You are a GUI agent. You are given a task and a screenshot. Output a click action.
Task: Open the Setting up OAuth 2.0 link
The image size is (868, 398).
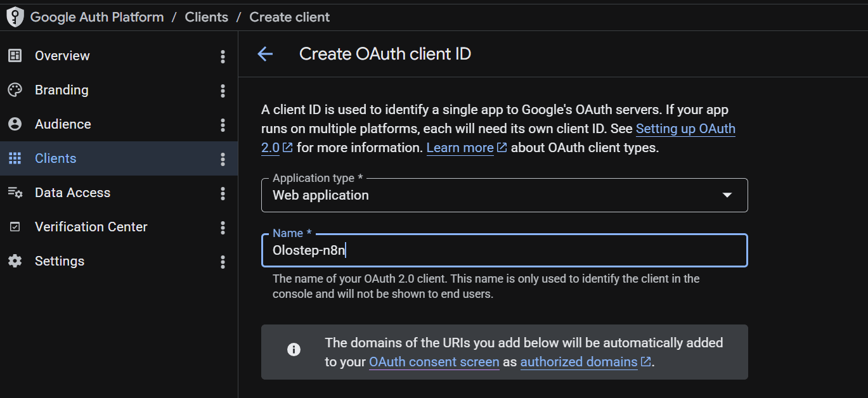pos(685,129)
